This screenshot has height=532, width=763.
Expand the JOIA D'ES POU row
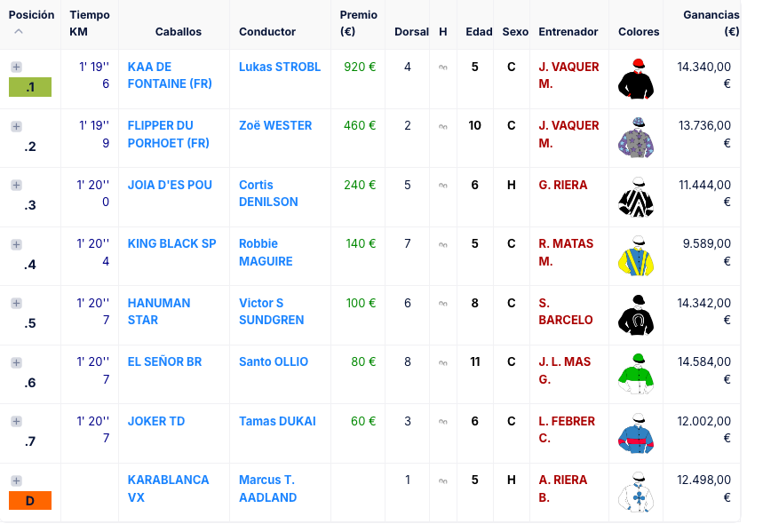click(16, 186)
